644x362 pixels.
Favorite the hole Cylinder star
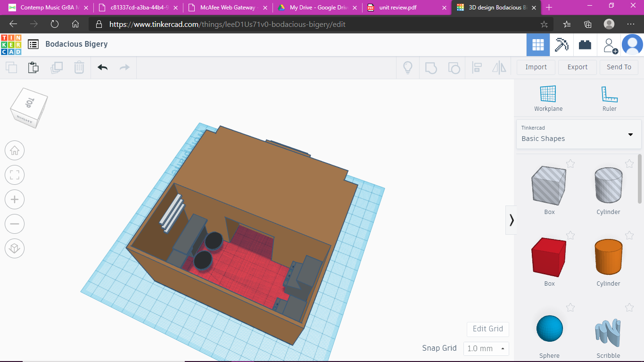629,164
